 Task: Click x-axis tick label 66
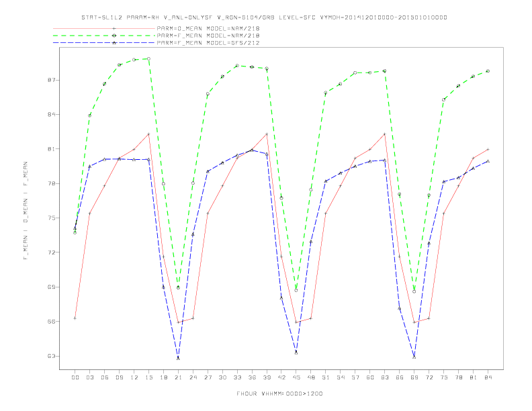pyautogui.click(x=400, y=377)
